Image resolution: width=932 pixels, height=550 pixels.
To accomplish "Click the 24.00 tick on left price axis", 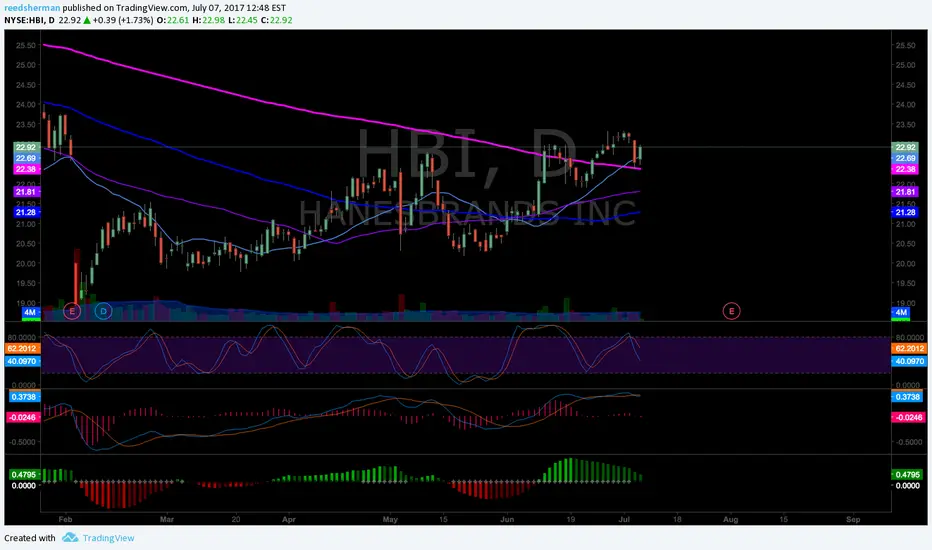I will click(x=26, y=105).
